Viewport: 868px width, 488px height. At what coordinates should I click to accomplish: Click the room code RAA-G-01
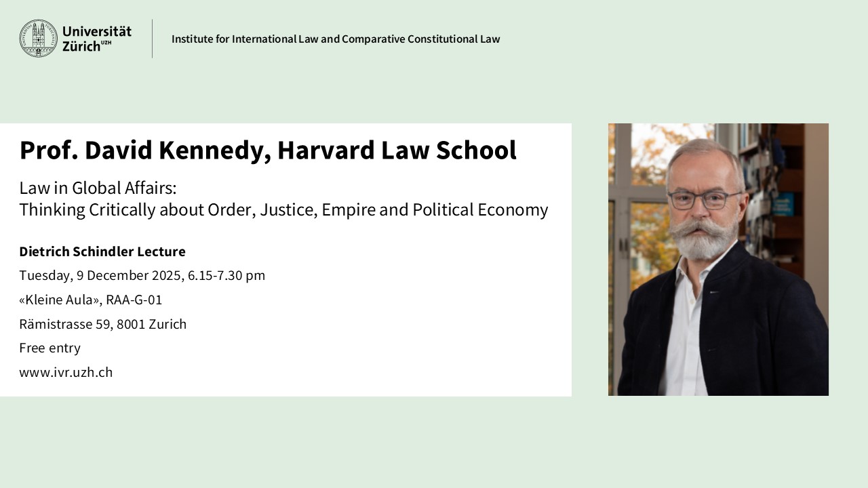coord(134,300)
